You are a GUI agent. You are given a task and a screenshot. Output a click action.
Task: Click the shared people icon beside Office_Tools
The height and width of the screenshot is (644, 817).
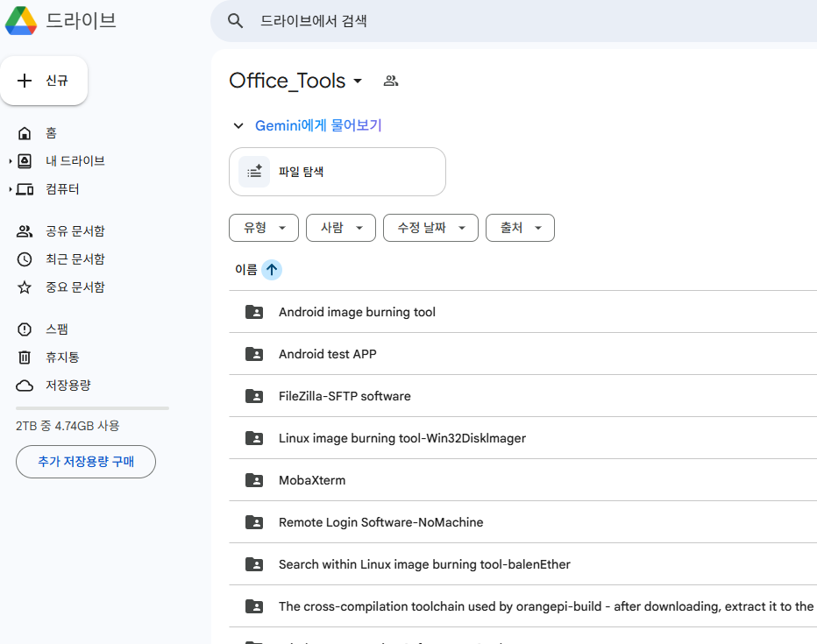tap(391, 81)
